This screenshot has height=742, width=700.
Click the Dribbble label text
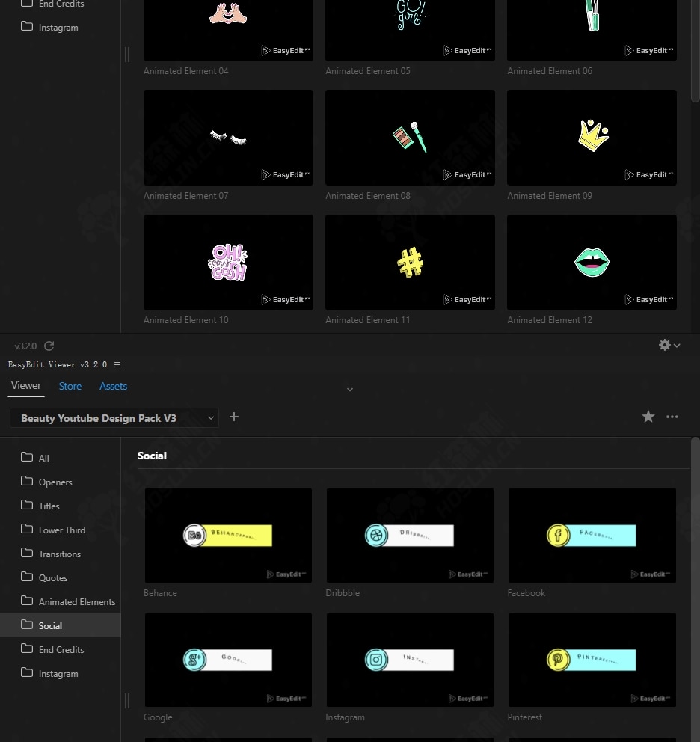343,593
